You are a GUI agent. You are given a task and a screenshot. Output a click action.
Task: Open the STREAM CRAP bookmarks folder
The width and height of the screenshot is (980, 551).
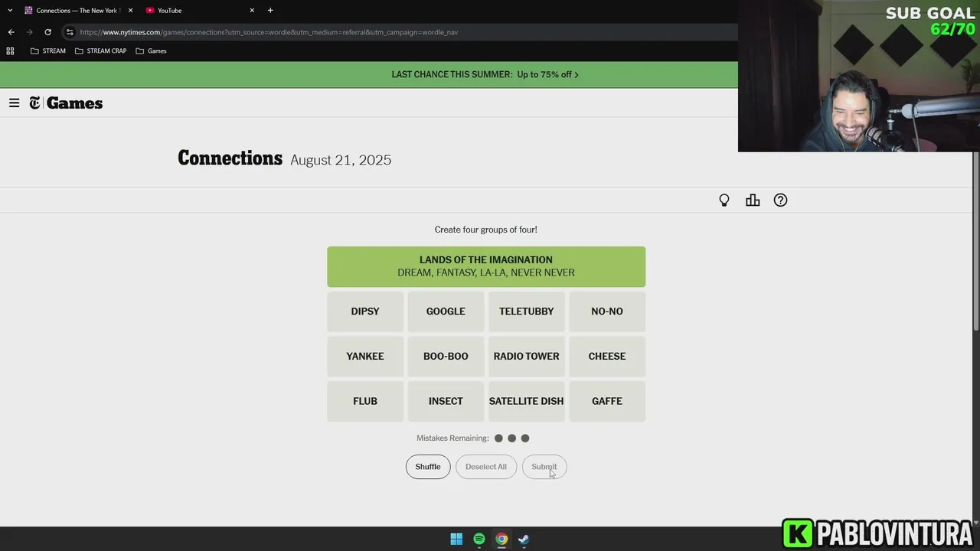[101, 51]
